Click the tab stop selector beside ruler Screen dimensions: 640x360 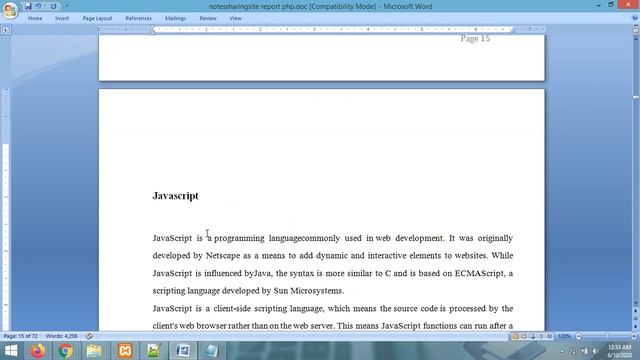pyautogui.click(x=6, y=29)
